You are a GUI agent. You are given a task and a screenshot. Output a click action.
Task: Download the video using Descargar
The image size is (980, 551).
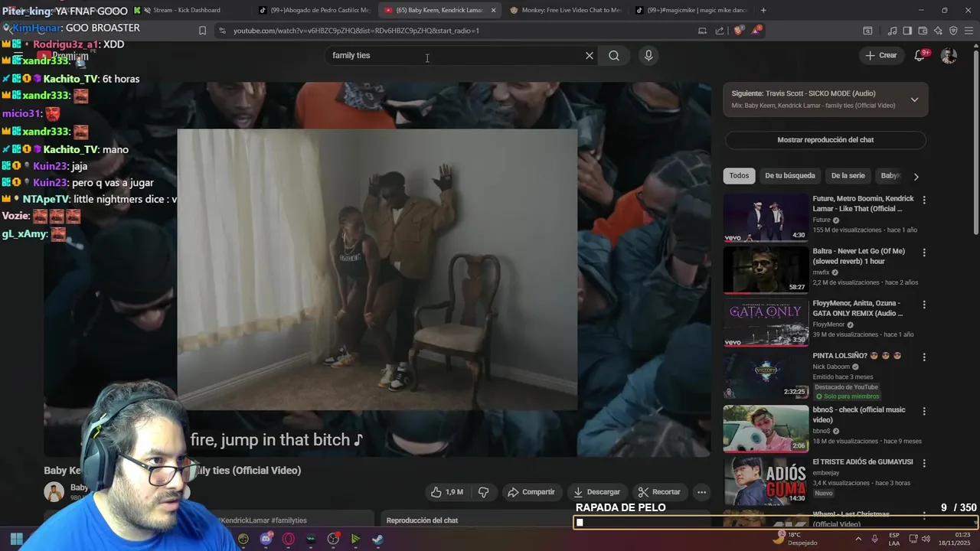click(596, 492)
